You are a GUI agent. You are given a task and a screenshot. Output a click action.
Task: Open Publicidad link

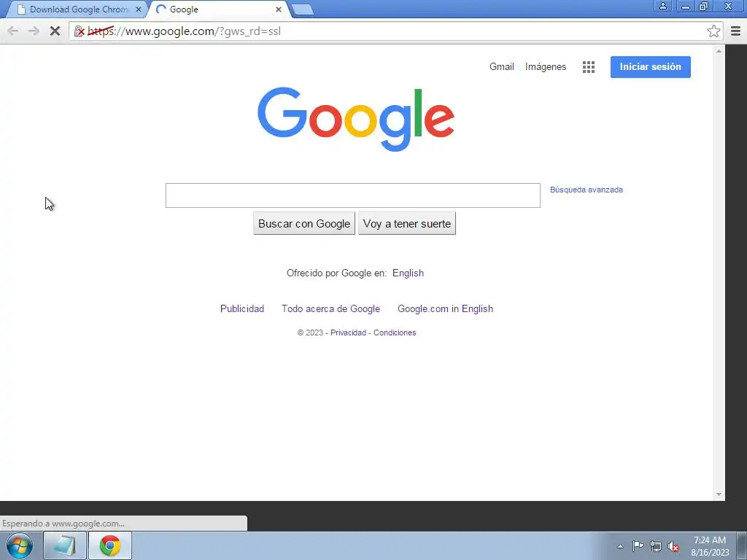coord(242,308)
